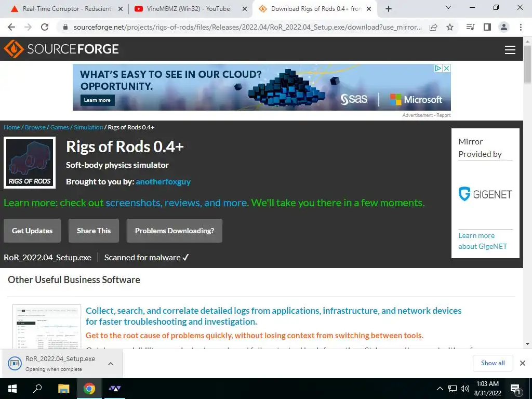Click screenshots, reviews, and more link
Image resolution: width=532 pixels, height=399 pixels.
pos(178,203)
